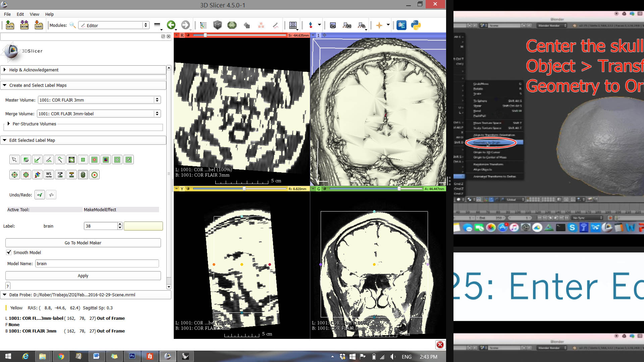Select the Level Tracing effect tool

click(71, 160)
